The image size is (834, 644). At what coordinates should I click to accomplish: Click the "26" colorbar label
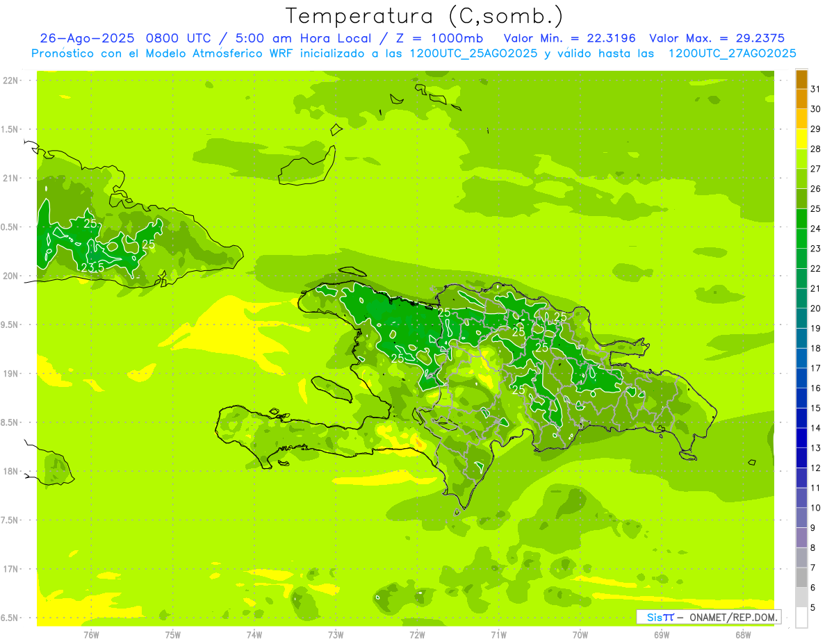tap(815, 189)
